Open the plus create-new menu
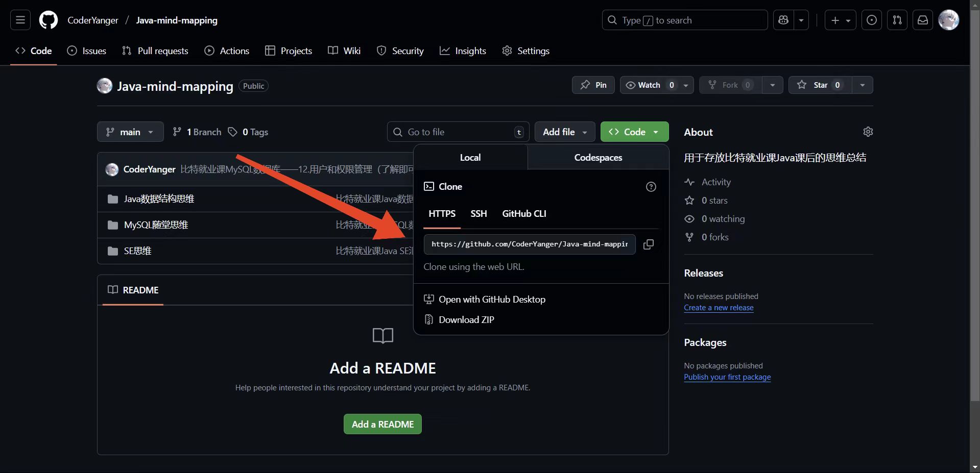This screenshot has width=980, height=473. pyautogui.click(x=840, y=20)
